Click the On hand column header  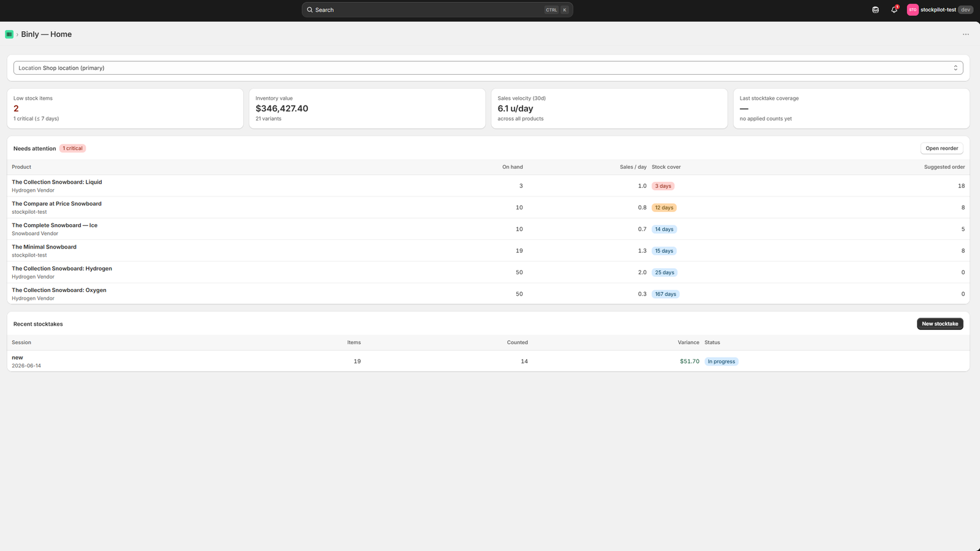(513, 167)
